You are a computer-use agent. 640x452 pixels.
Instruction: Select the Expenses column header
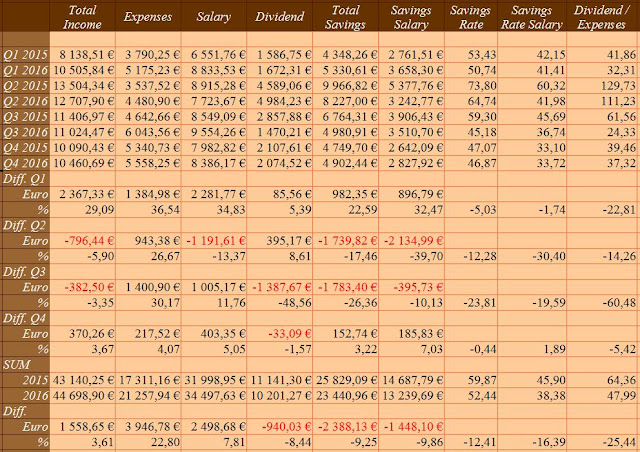tap(148, 17)
